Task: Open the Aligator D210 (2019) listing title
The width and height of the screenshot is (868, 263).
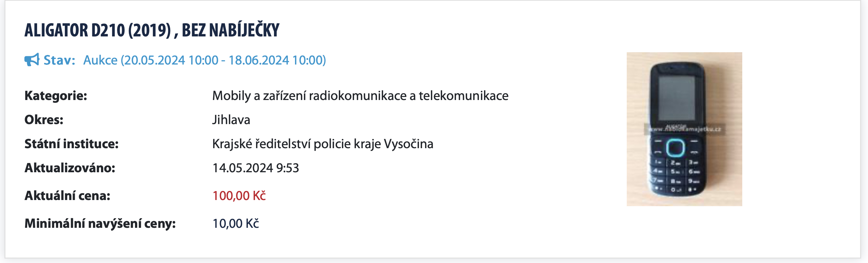Action: click(152, 30)
